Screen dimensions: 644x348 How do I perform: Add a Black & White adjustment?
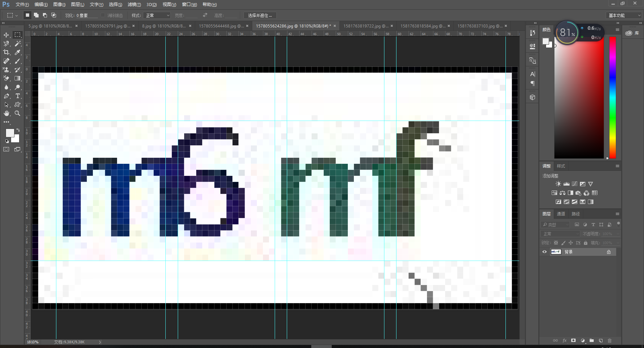click(571, 193)
